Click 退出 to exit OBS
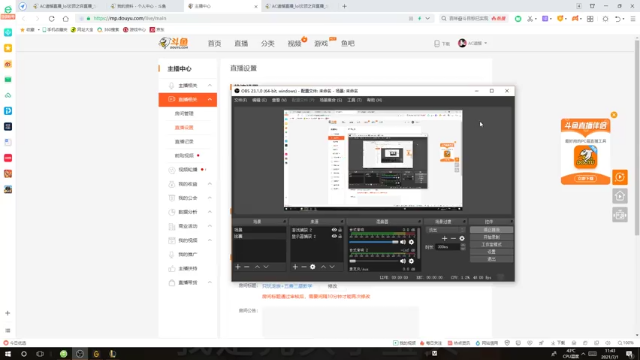 click(x=491, y=259)
